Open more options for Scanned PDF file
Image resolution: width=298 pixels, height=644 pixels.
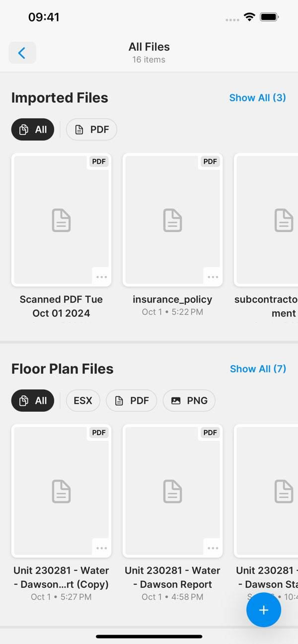tap(101, 277)
